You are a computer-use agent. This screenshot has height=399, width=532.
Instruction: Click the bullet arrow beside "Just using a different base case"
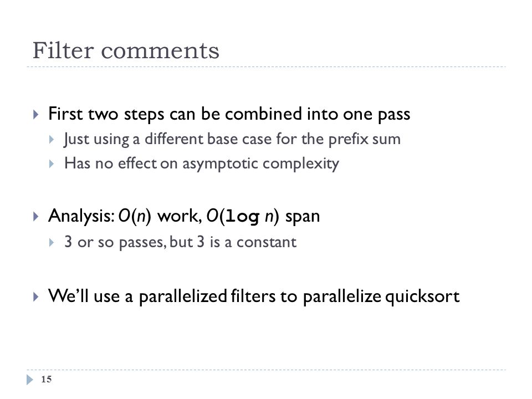coord(51,140)
